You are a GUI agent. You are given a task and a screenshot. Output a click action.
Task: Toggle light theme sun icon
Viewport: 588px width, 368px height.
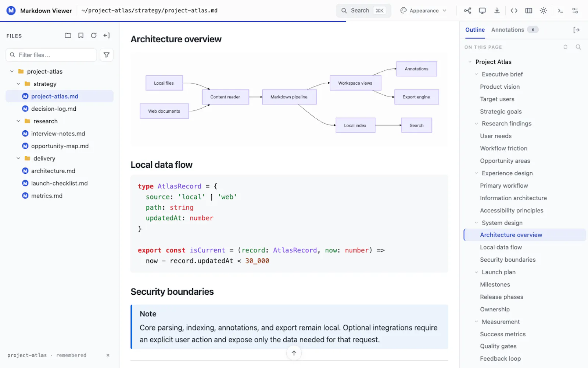click(x=544, y=11)
